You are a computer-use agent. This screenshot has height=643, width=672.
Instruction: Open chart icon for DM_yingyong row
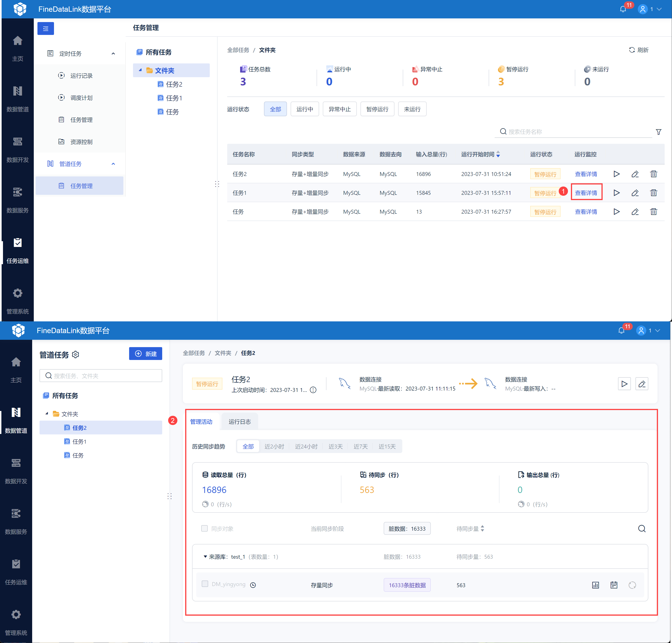(595, 585)
